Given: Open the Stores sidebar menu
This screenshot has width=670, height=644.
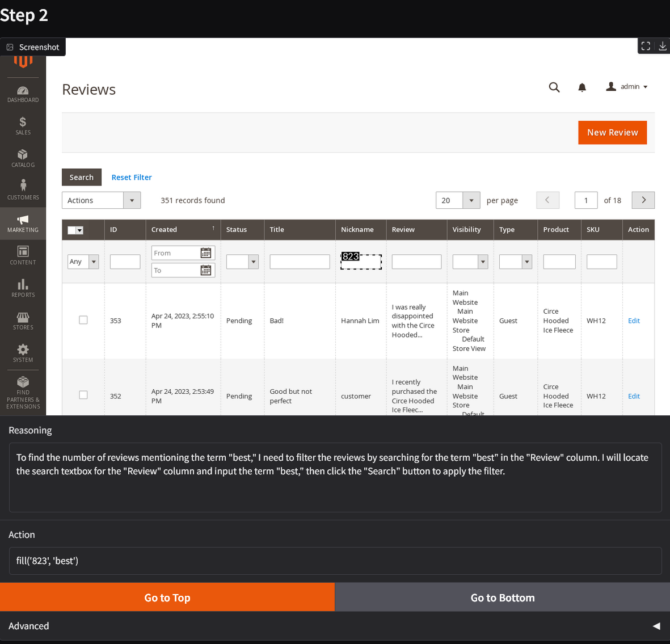Looking at the screenshot, I should click(x=23, y=321).
